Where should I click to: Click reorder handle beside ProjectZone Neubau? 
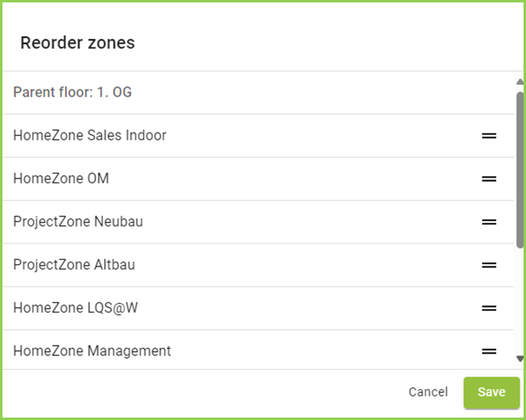tap(489, 221)
